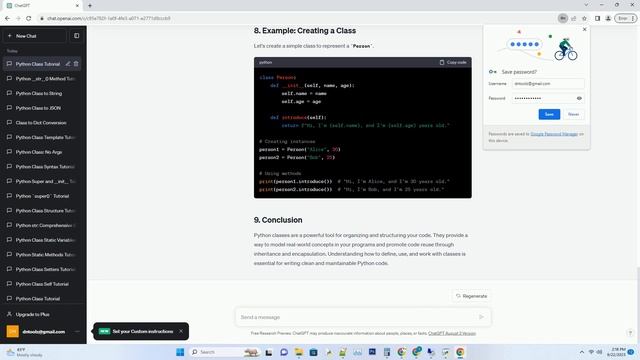Image resolution: width=640 pixels, height=360 pixels.
Task: Open the Chat app on taskbar
Action: coord(284,352)
